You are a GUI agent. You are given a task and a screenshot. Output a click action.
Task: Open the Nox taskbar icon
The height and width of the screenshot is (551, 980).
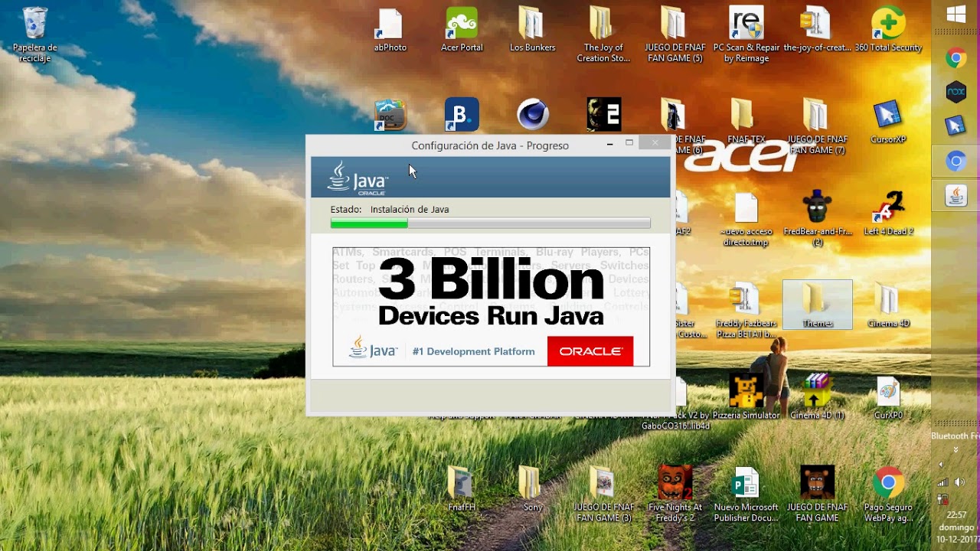[x=955, y=92]
